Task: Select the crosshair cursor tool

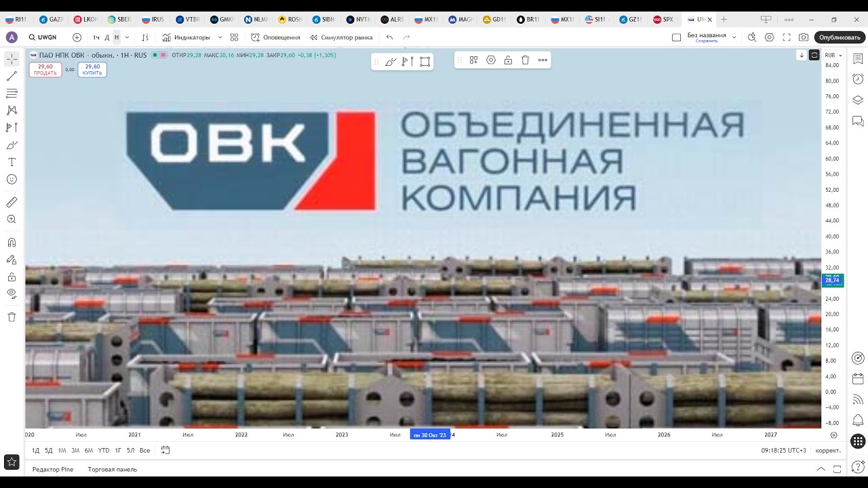Action: (x=12, y=59)
